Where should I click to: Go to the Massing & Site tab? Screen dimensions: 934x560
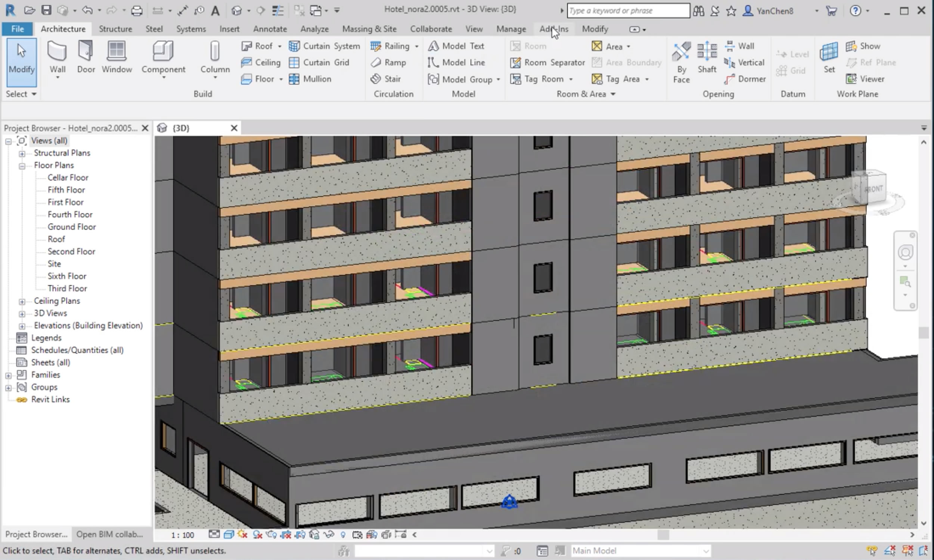point(369,29)
